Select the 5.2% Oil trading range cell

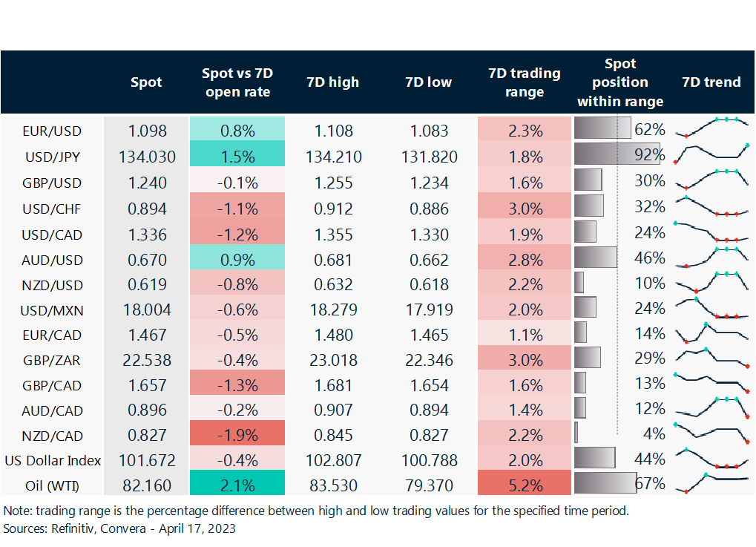[525, 485]
